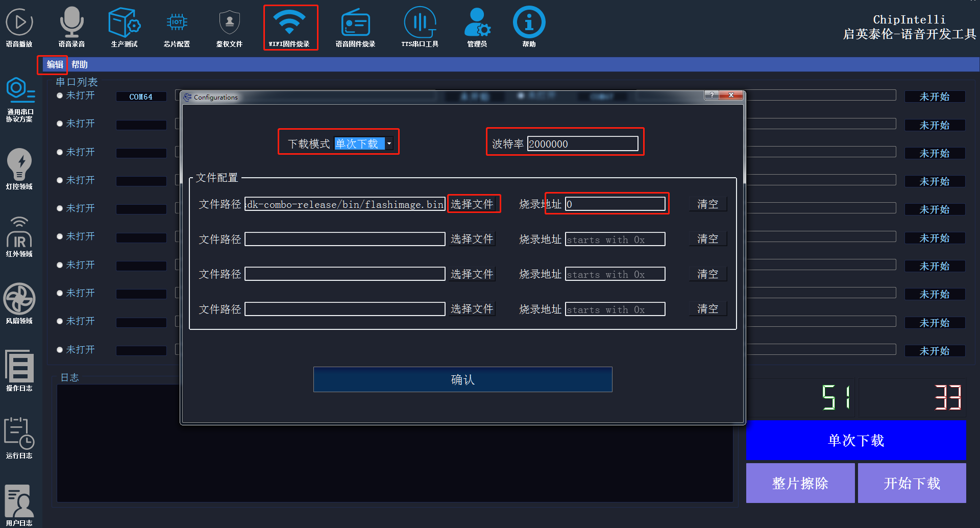Viewport: 980px width, 528px height.
Task: Click the second empty file path field
Action: coord(345,239)
